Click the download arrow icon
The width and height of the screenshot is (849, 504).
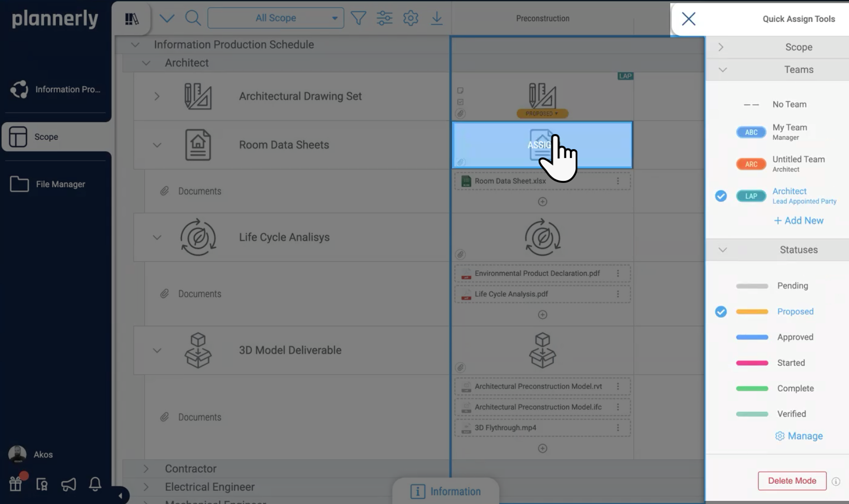(437, 18)
